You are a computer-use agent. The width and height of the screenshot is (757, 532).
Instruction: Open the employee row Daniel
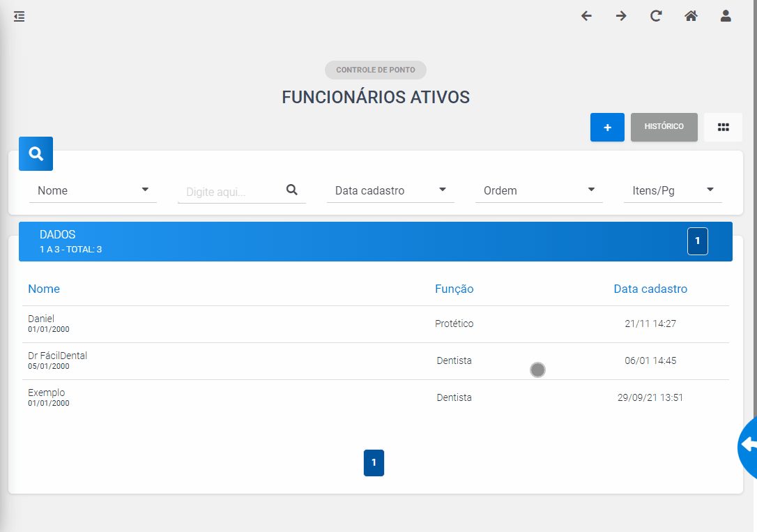376,324
